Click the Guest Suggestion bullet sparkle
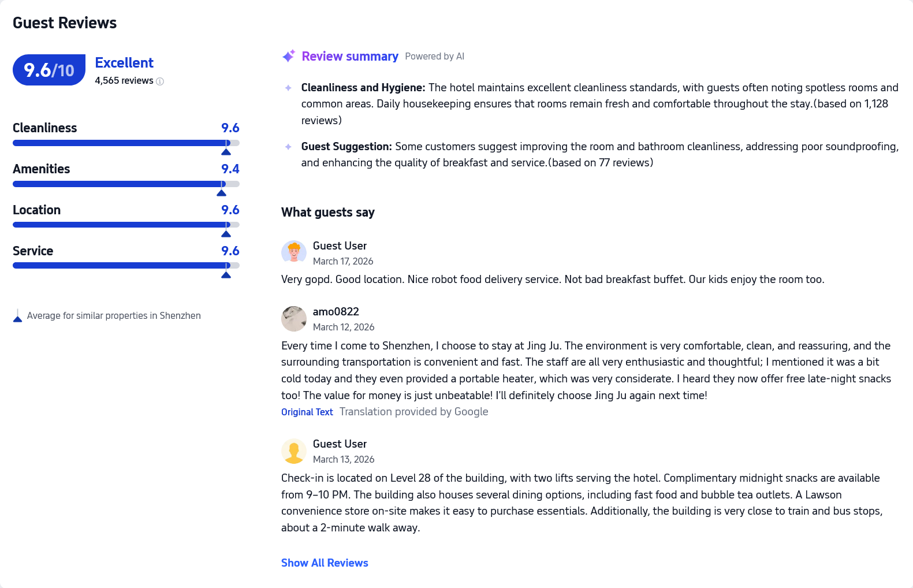913x588 pixels. (x=288, y=147)
